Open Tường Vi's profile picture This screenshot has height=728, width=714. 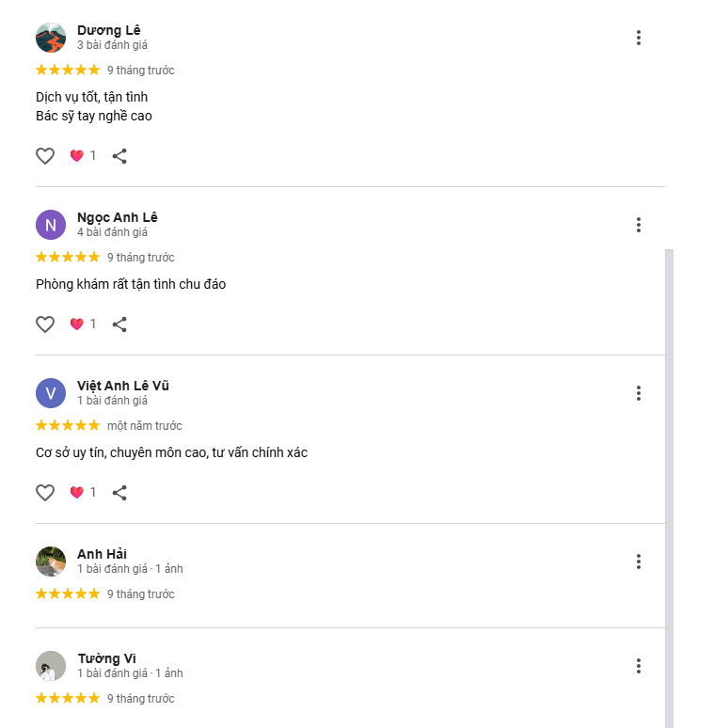pyautogui.click(x=51, y=666)
